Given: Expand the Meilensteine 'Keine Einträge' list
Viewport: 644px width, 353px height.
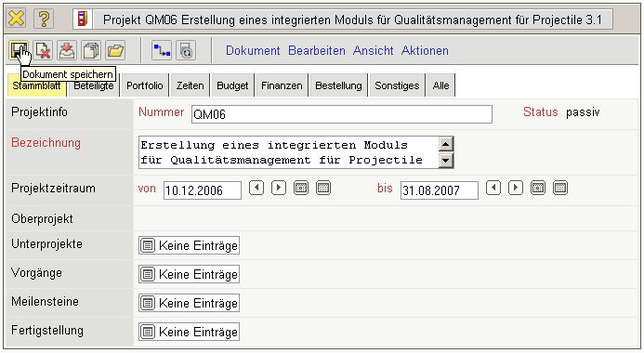Looking at the screenshot, I should (189, 303).
